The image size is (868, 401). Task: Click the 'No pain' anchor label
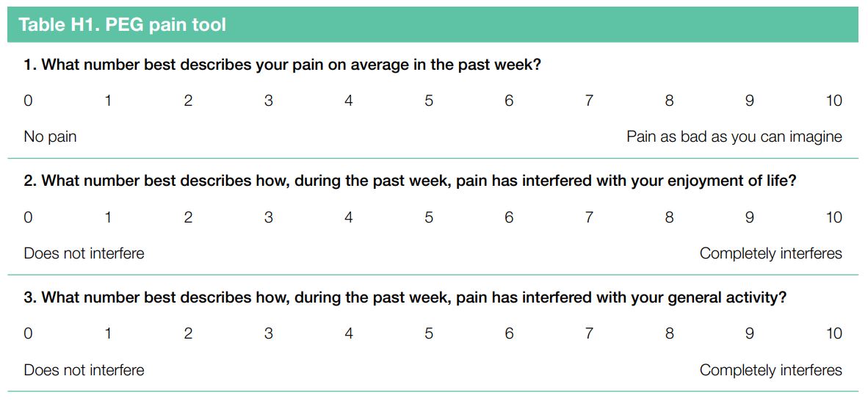tap(50, 137)
